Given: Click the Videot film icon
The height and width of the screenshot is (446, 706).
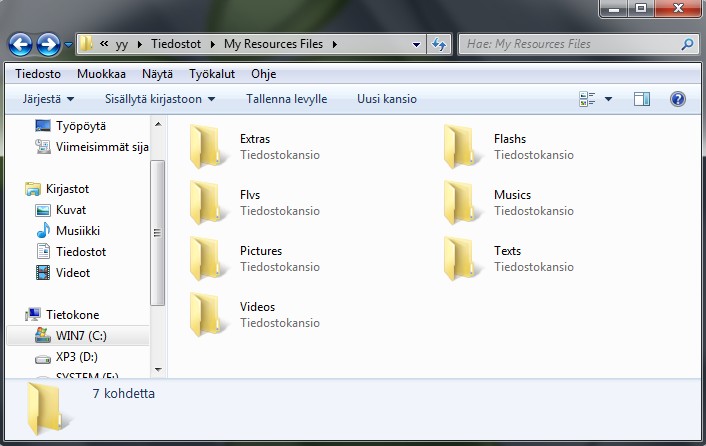Looking at the screenshot, I should pos(43,272).
